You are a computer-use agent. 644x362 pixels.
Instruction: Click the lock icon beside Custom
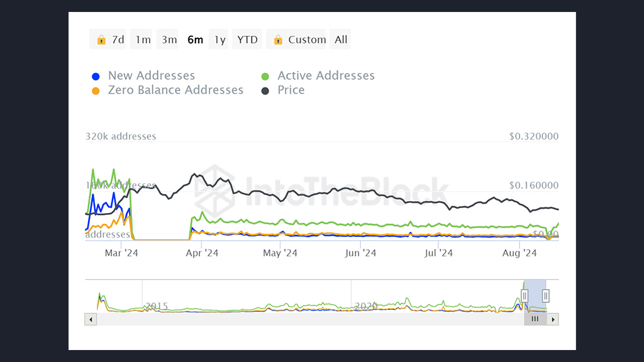[278, 40]
